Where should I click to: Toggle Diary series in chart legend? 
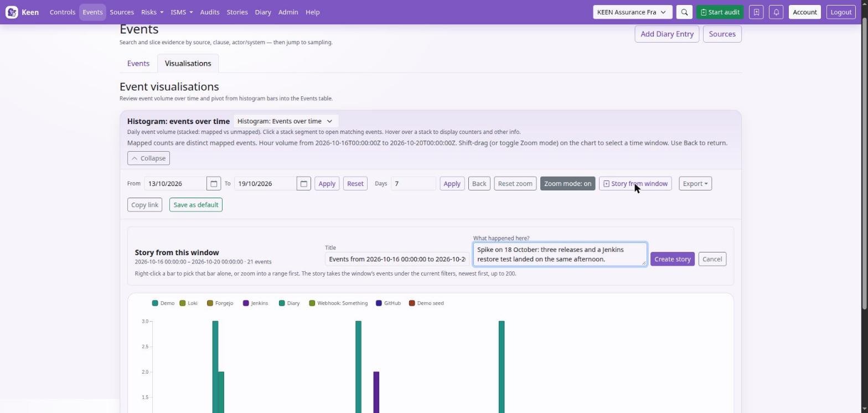point(290,303)
